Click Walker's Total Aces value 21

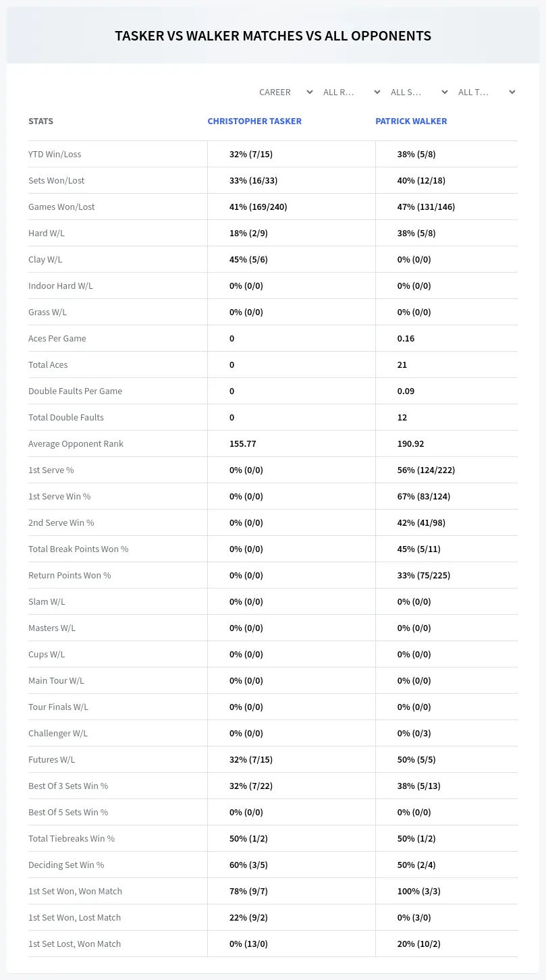402,364
